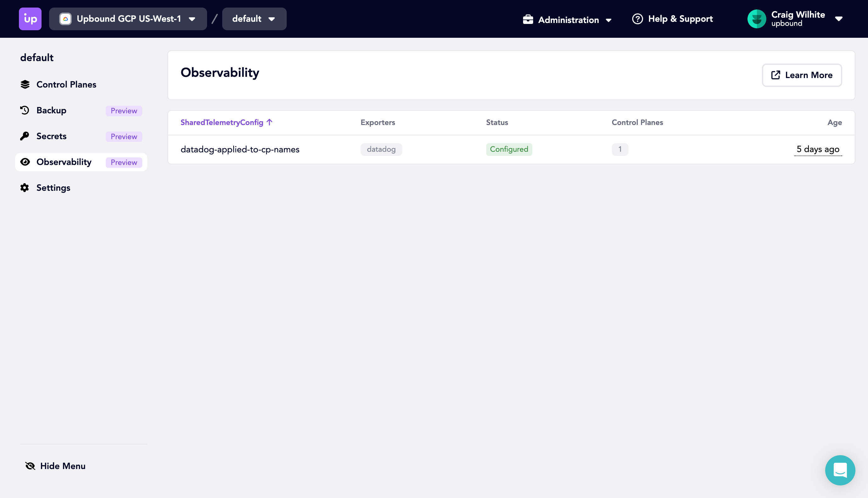Click the Help question mark icon
This screenshot has height=498, width=868.
(637, 19)
